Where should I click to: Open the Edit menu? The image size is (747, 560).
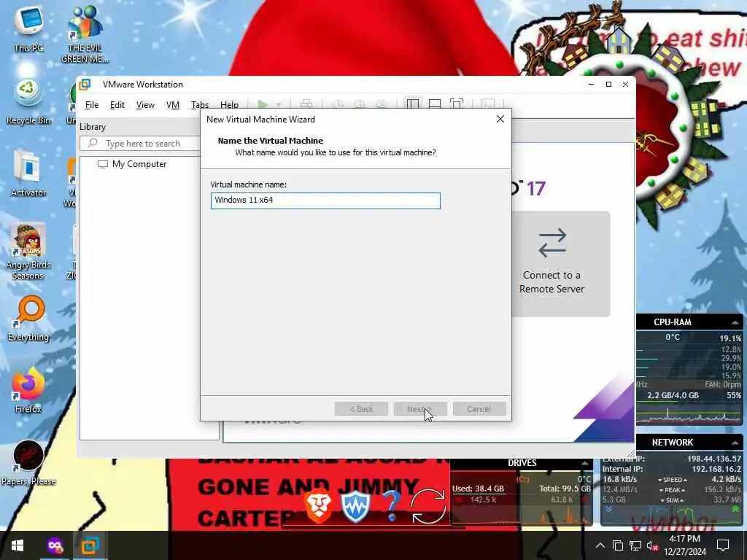117,105
